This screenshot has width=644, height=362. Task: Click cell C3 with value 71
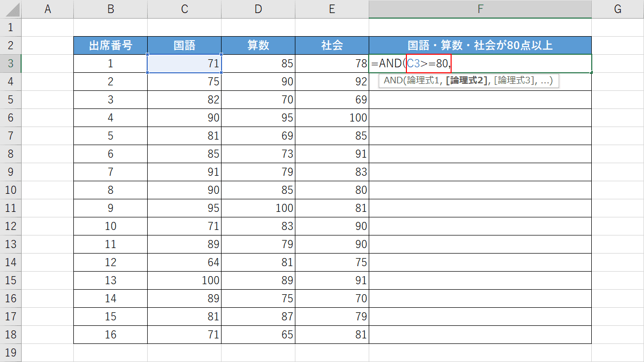coord(184,63)
